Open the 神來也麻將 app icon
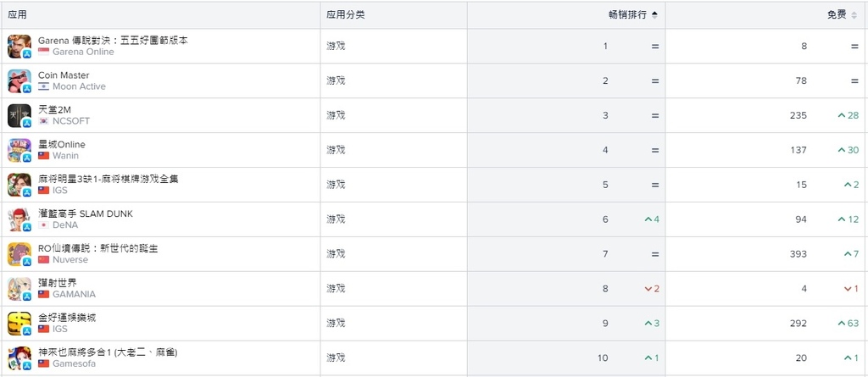The image size is (868, 377). coord(19,358)
